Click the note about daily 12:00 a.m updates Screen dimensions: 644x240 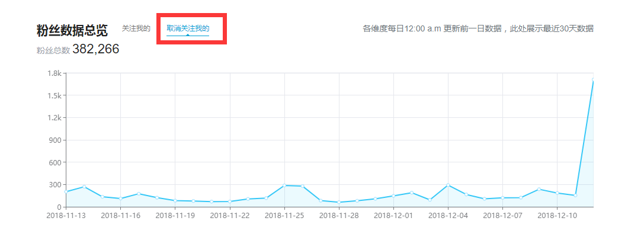[478, 29]
